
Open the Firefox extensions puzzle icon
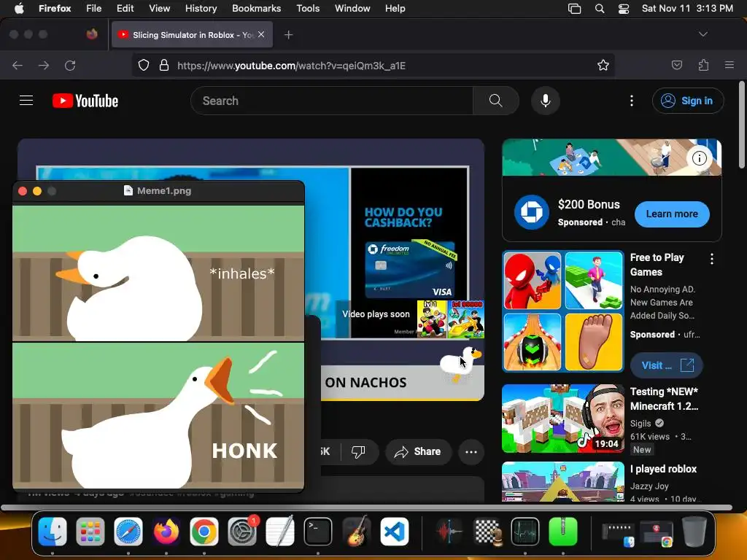[703, 65]
